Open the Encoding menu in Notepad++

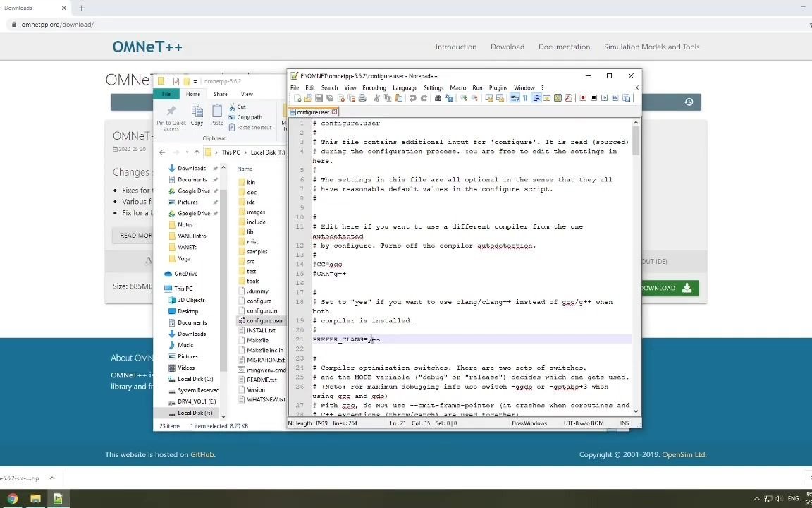(x=374, y=87)
